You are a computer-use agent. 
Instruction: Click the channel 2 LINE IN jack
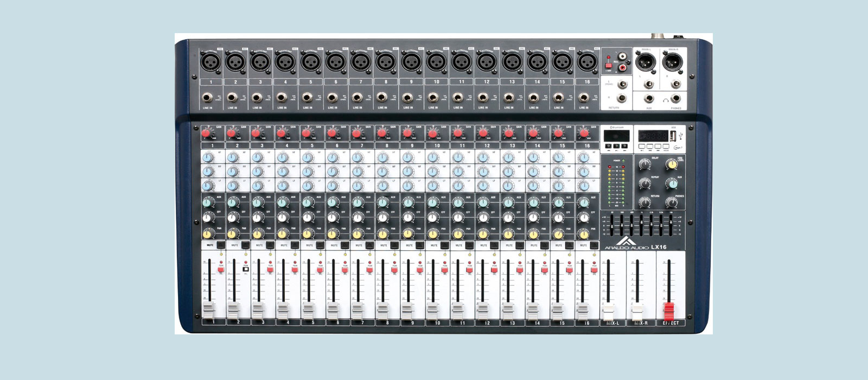tap(232, 98)
